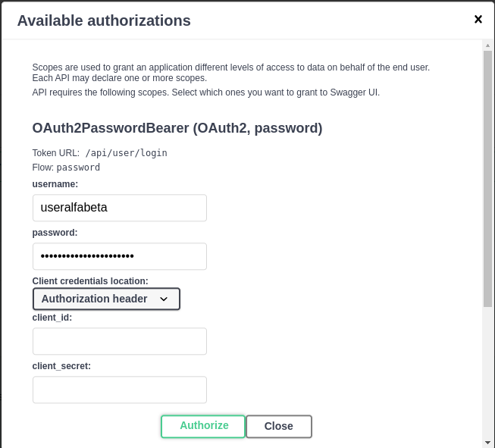Screen dimensions: 495x448
Task: Click the empty scrollbar track below thumb
Action: [x=487, y=371]
